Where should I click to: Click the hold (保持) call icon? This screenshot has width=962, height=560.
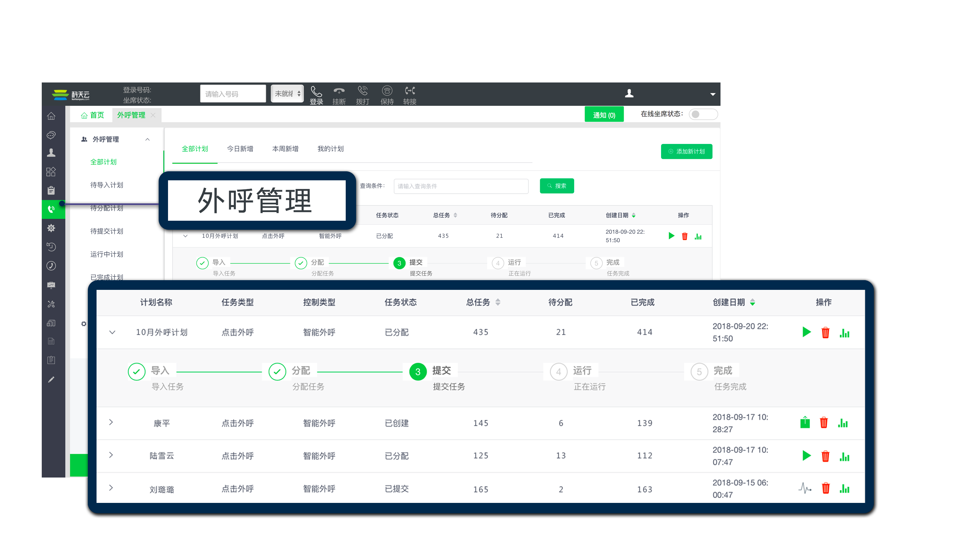[387, 91]
